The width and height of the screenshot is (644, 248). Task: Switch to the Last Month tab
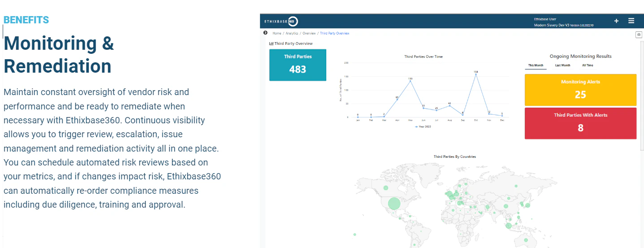coord(562,65)
